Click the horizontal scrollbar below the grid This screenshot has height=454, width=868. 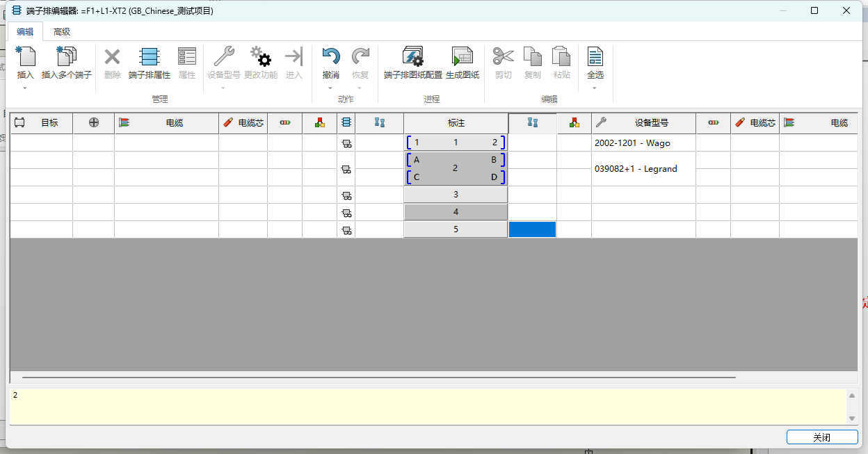(378, 378)
